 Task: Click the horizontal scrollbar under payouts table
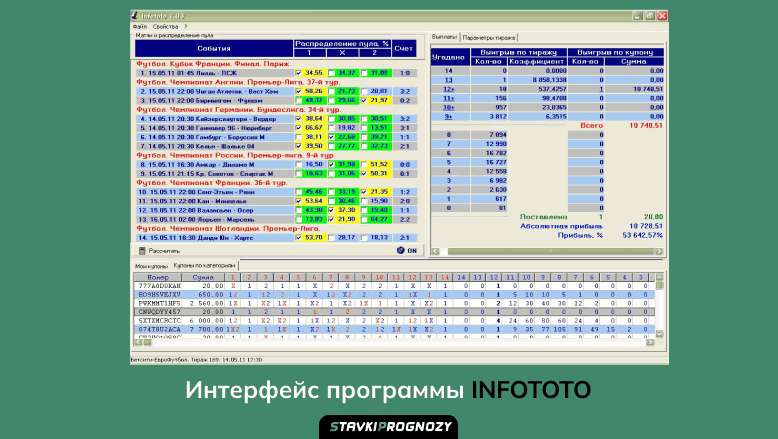540,252
